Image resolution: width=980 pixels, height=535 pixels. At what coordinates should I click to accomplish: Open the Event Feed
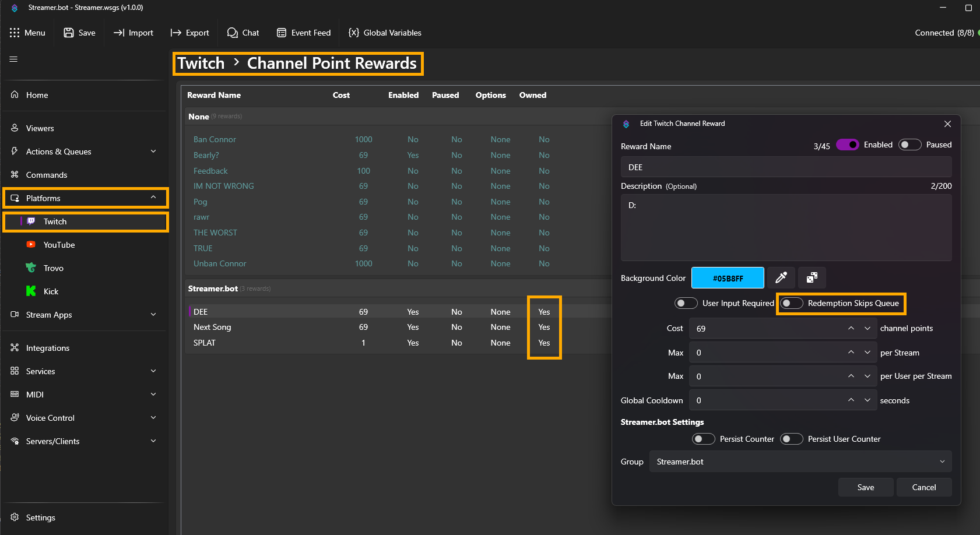pyautogui.click(x=303, y=33)
